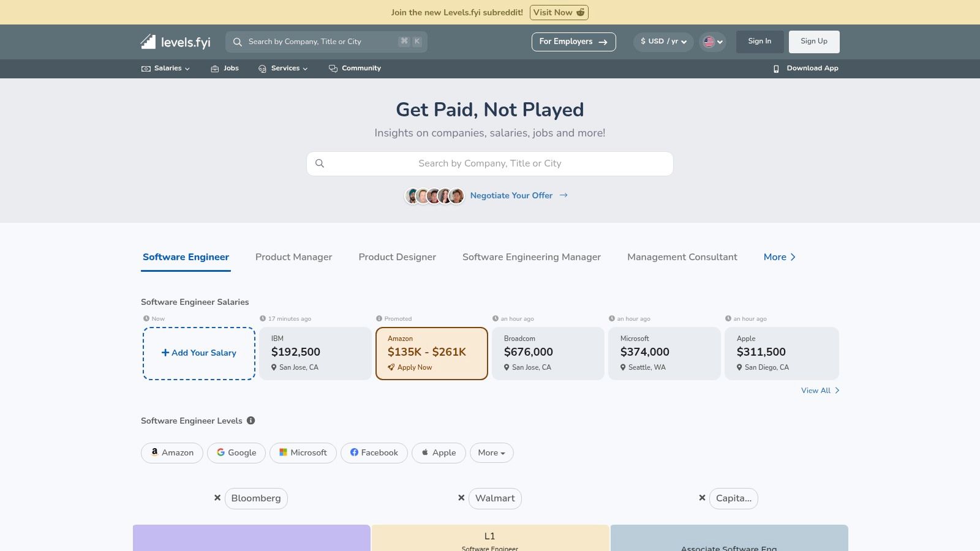Click the Reddit icon in Visit Now

click(580, 12)
